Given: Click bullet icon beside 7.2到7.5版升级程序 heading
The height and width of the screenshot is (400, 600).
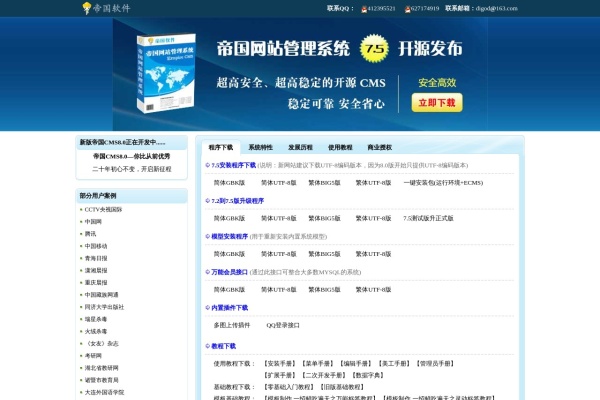Looking at the screenshot, I should click(x=207, y=201).
